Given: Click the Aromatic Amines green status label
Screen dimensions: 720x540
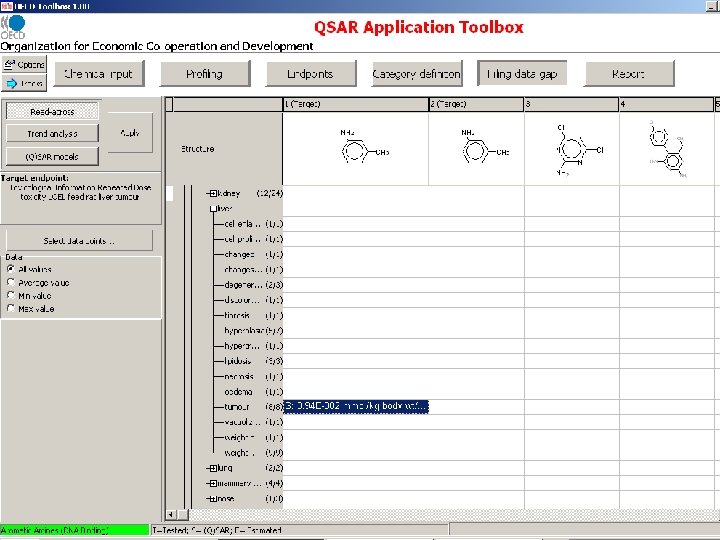Looking at the screenshot, I should [x=74, y=530].
